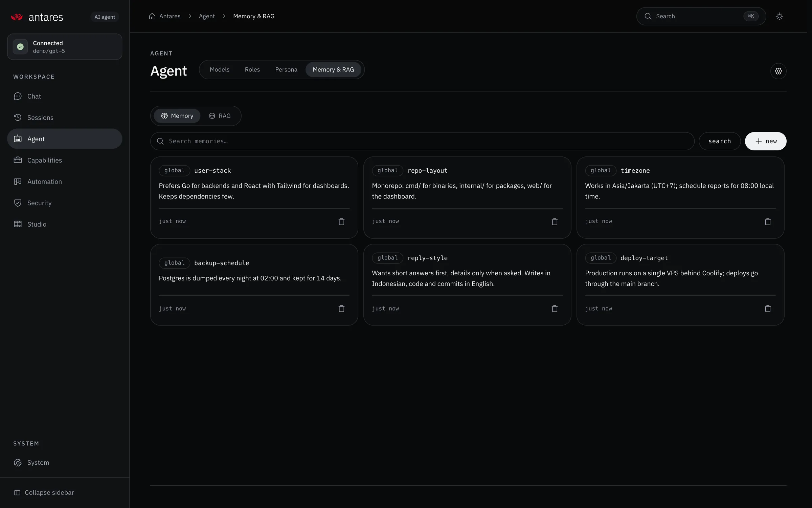This screenshot has height=508, width=812.
Task: Collapse the sidebar
Action: click(x=44, y=492)
